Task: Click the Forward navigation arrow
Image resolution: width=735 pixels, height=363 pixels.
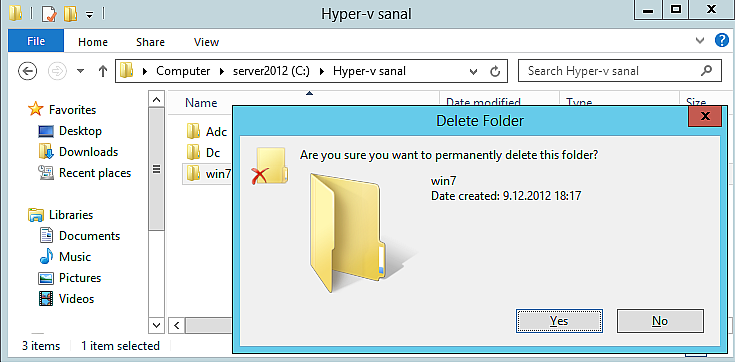Action: tap(57, 71)
